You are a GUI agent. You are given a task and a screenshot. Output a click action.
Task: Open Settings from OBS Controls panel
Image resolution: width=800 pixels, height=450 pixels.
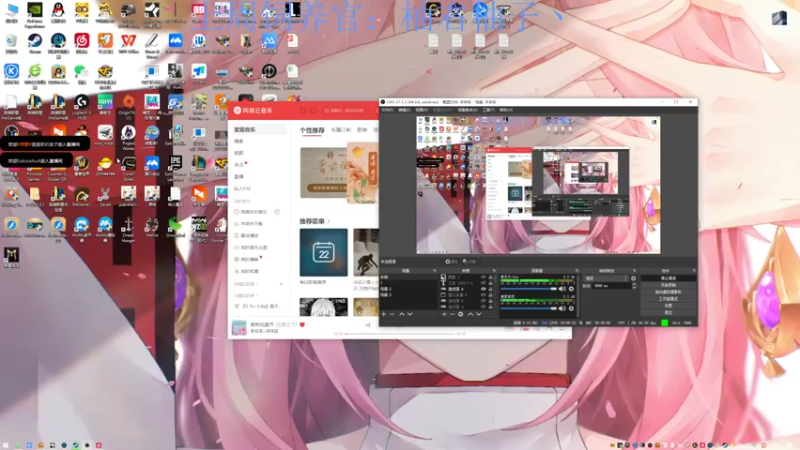click(668, 306)
